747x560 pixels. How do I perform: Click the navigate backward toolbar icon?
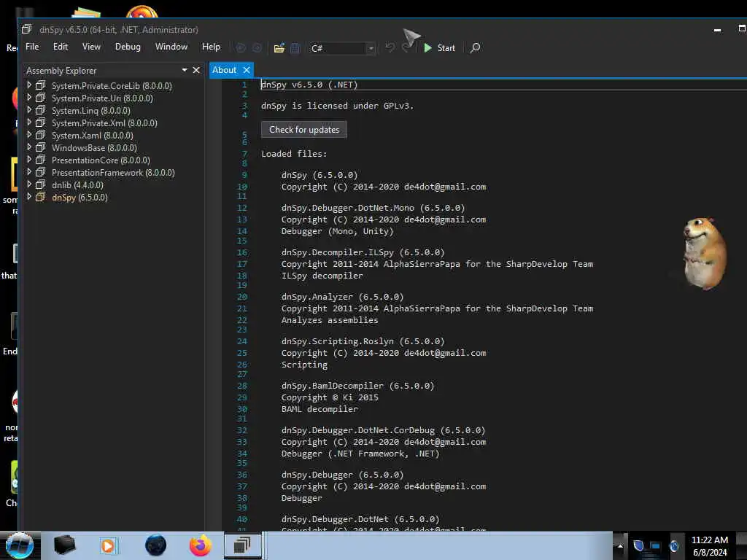[x=241, y=47]
